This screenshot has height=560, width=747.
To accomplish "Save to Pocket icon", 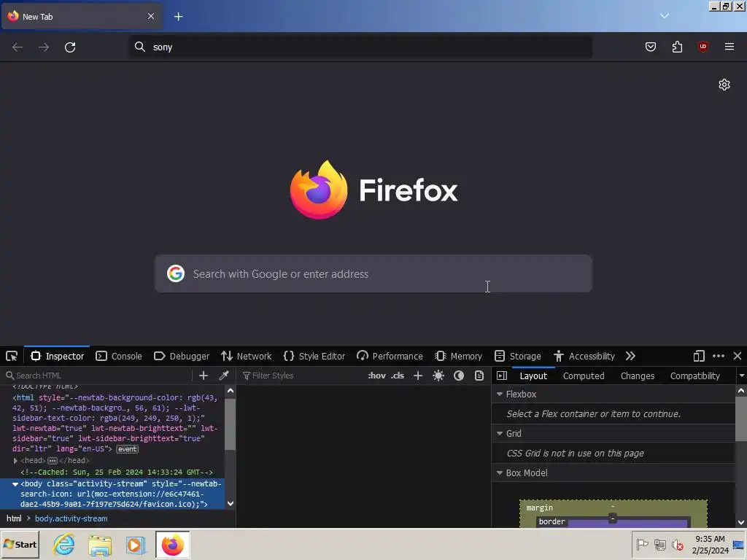I will [650, 47].
